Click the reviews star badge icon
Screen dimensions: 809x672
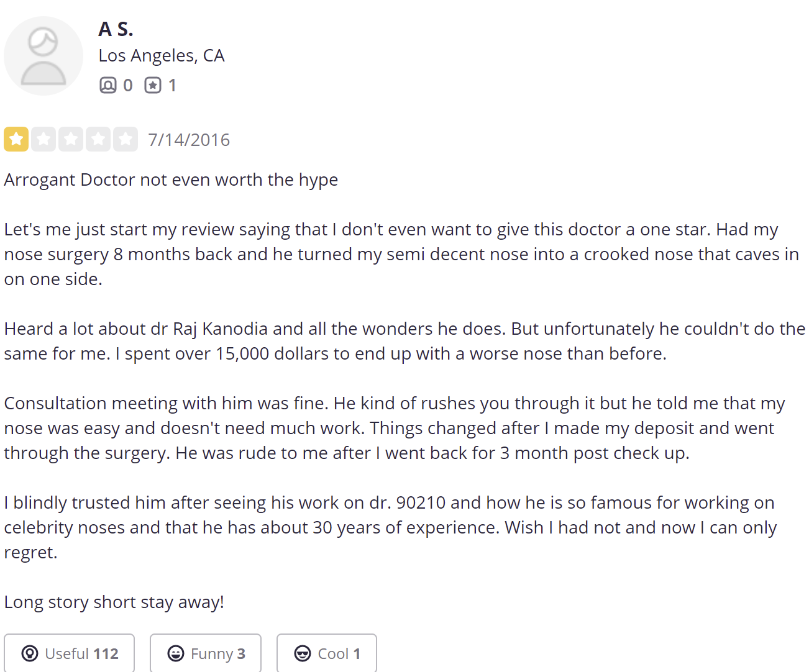click(x=153, y=85)
